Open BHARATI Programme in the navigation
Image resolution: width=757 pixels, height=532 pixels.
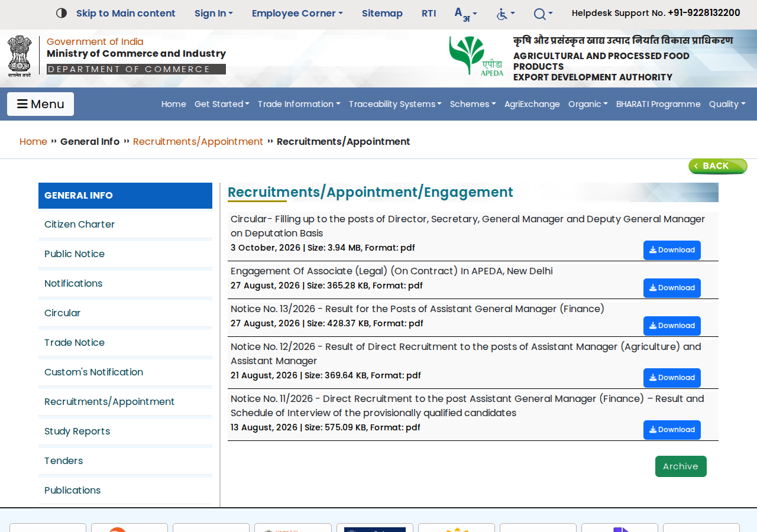coord(658,104)
